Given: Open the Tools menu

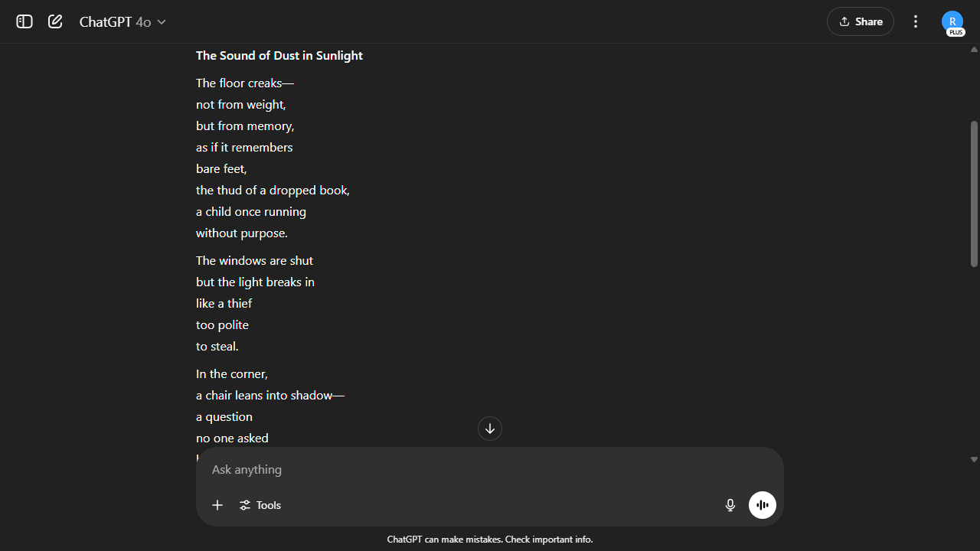Looking at the screenshot, I should [260, 505].
